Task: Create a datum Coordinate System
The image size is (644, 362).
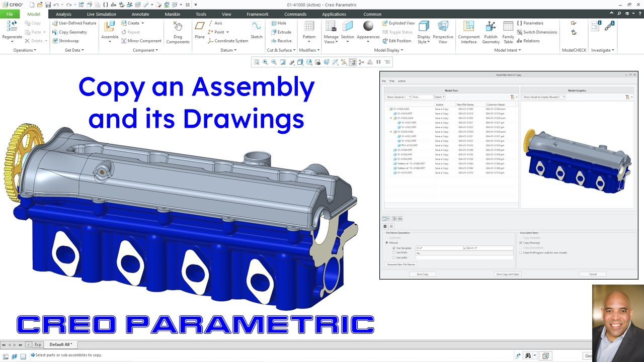Action: click(x=228, y=41)
